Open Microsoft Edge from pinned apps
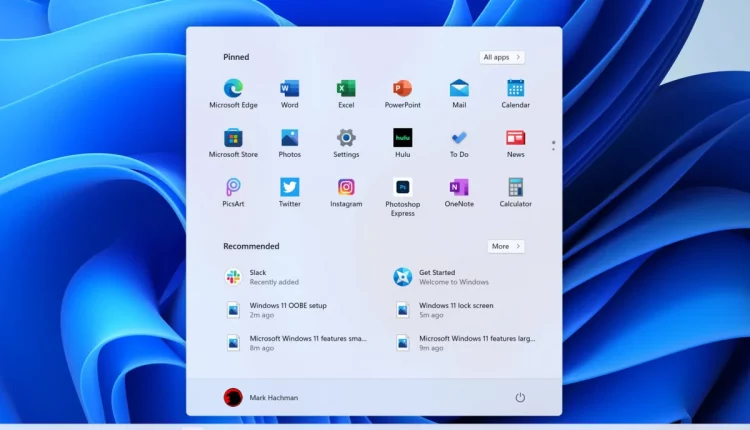 coord(233,88)
